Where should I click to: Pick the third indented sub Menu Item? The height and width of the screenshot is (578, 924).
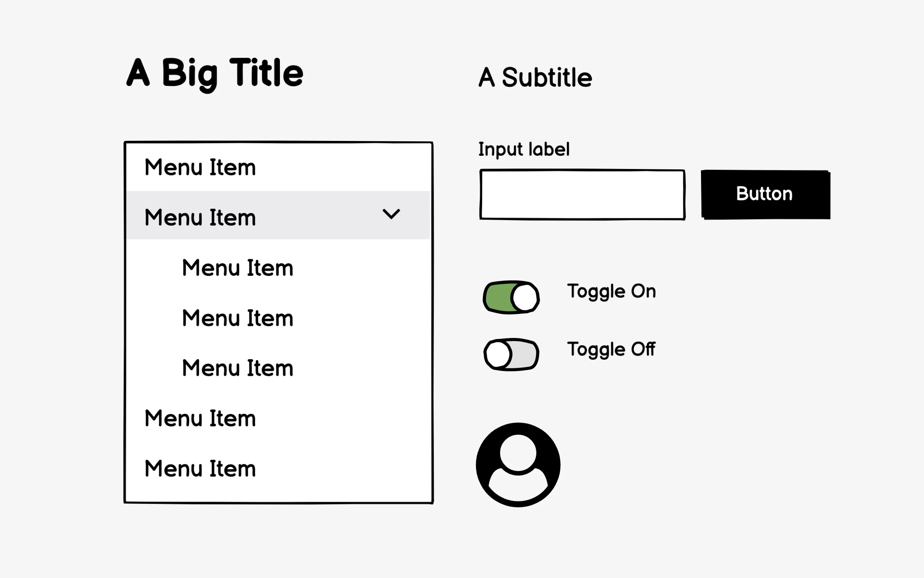coord(237,368)
